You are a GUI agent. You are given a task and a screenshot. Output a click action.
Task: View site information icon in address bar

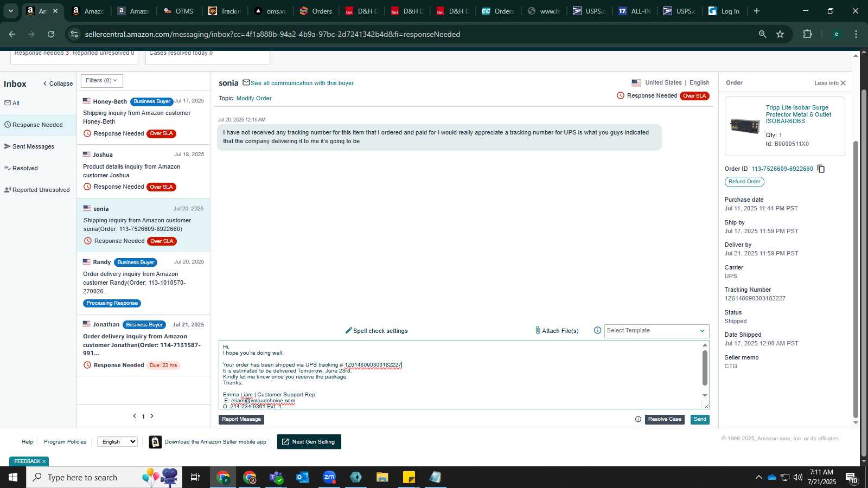tap(74, 34)
